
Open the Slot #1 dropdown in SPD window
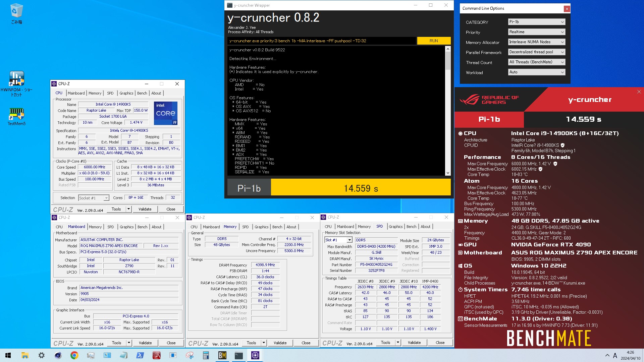[x=338, y=240]
